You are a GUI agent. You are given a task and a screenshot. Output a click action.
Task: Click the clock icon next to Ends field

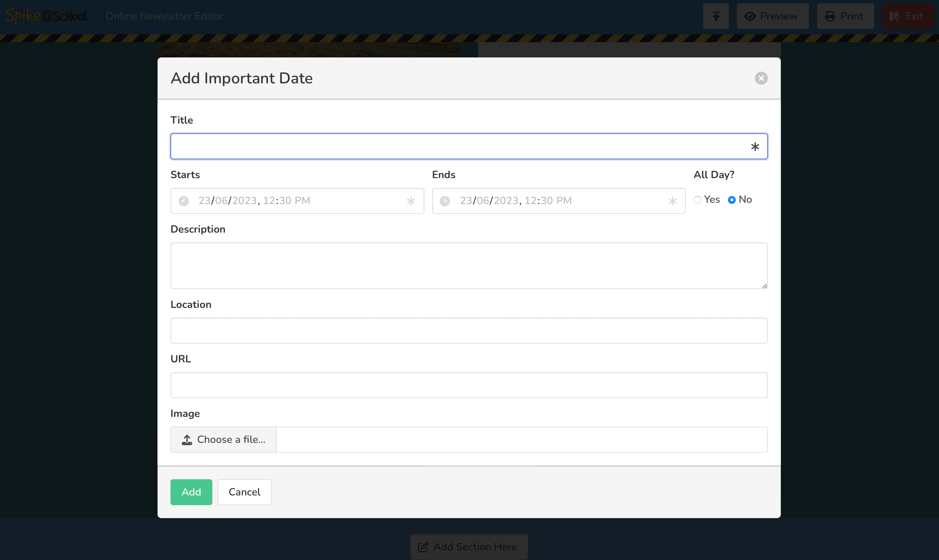pyautogui.click(x=444, y=201)
